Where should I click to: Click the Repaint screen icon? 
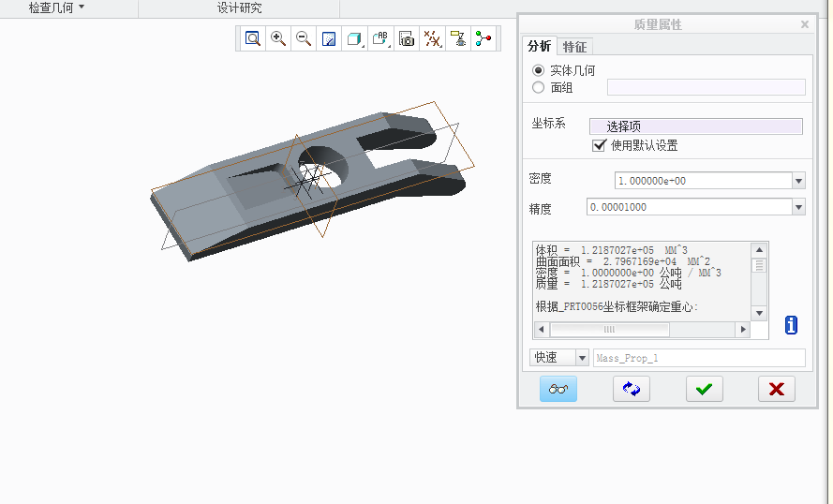[329, 38]
